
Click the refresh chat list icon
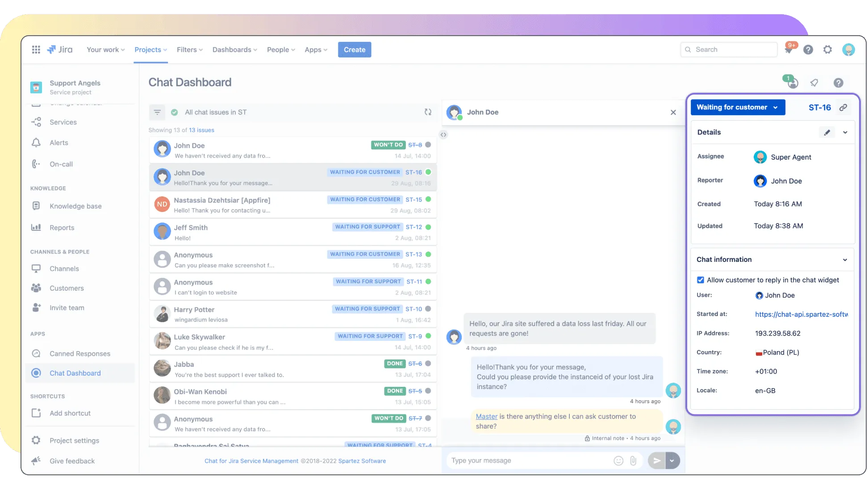tap(428, 112)
